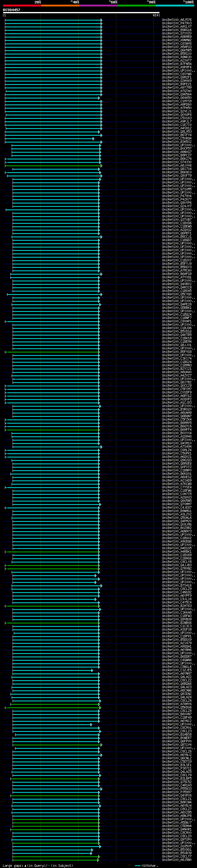Select label UniRef100_A7S494

click(x=177, y=447)
